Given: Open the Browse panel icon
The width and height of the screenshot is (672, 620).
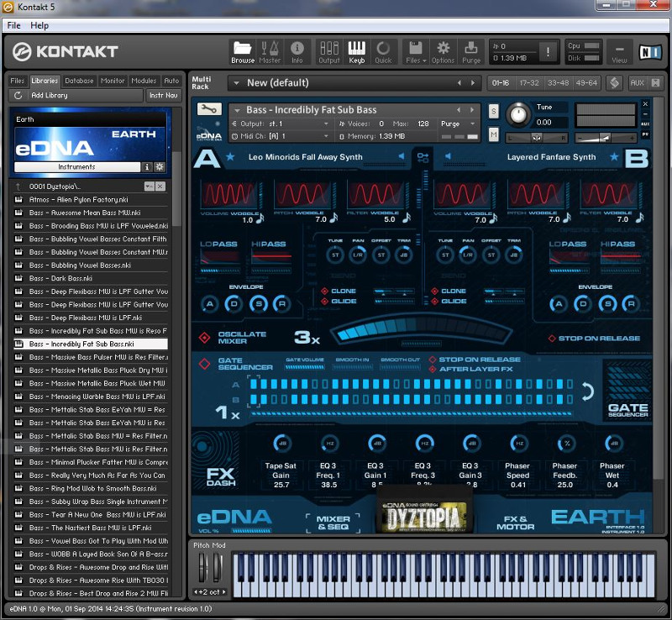Looking at the screenshot, I should (x=243, y=52).
